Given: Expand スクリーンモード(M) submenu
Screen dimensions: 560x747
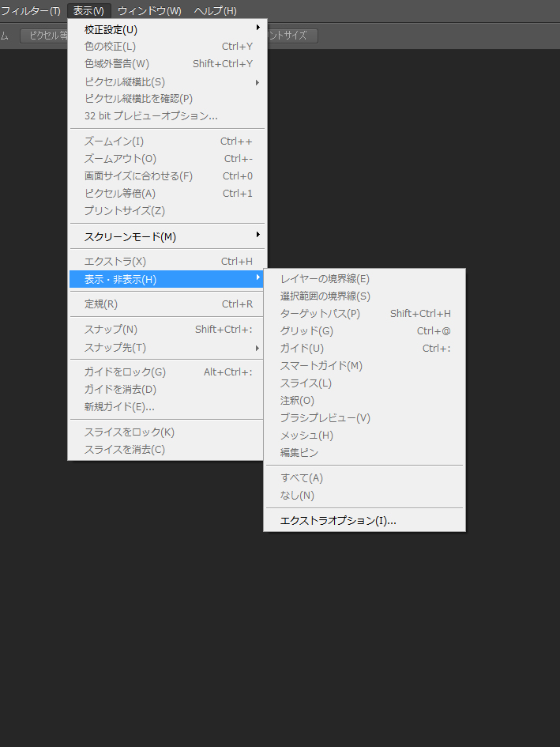Looking at the screenshot, I should 167,237.
